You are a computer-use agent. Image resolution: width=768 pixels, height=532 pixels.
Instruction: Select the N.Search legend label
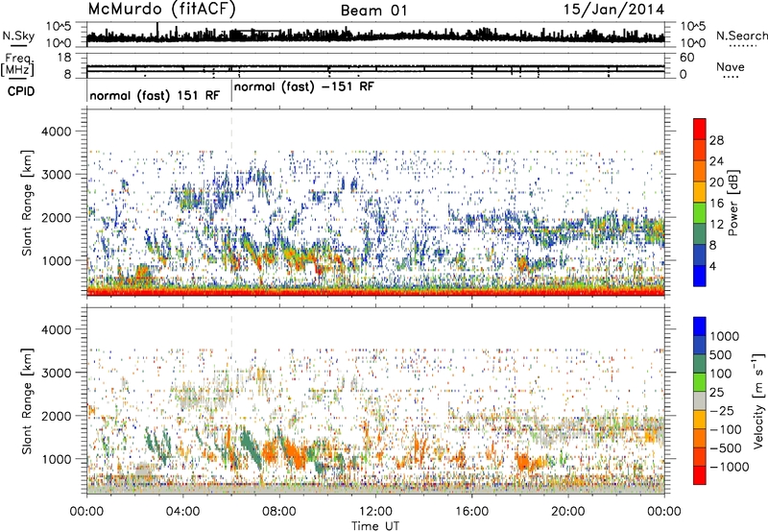(741, 36)
